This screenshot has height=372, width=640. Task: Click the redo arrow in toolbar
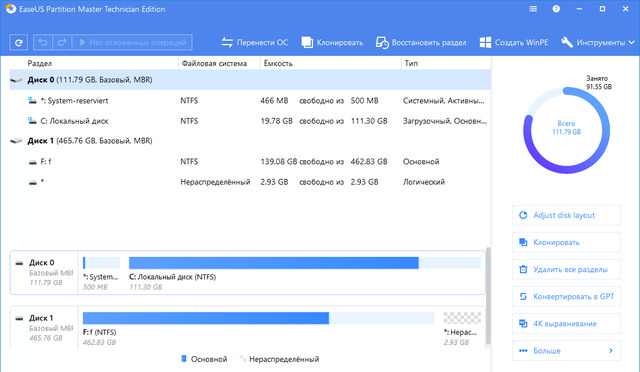coord(62,42)
